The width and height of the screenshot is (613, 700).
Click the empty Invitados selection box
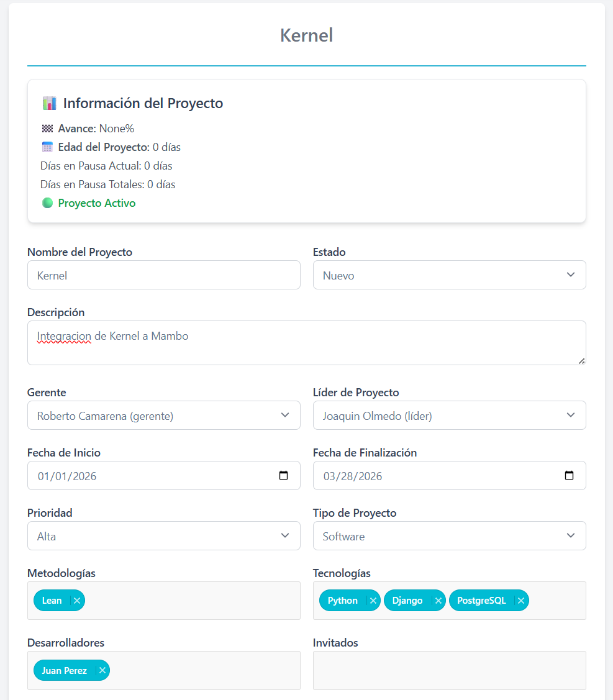pyautogui.click(x=449, y=670)
